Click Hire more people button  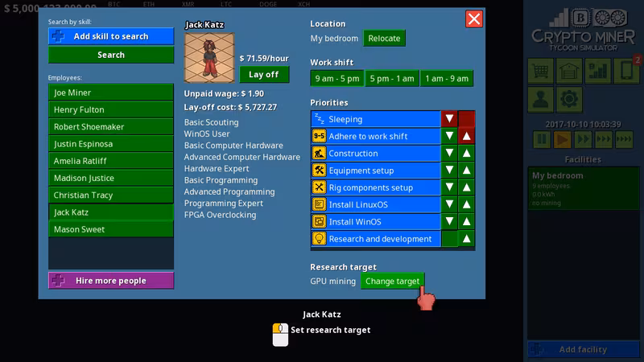tap(111, 281)
